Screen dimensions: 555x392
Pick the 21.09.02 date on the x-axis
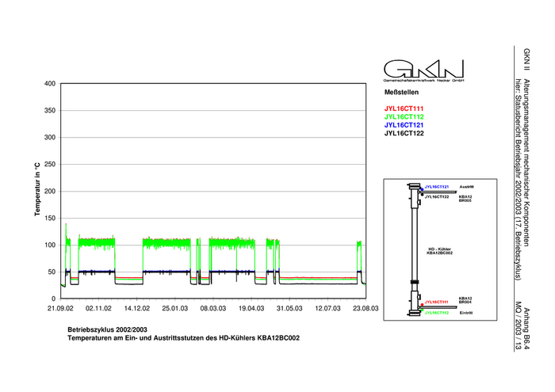(61, 308)
